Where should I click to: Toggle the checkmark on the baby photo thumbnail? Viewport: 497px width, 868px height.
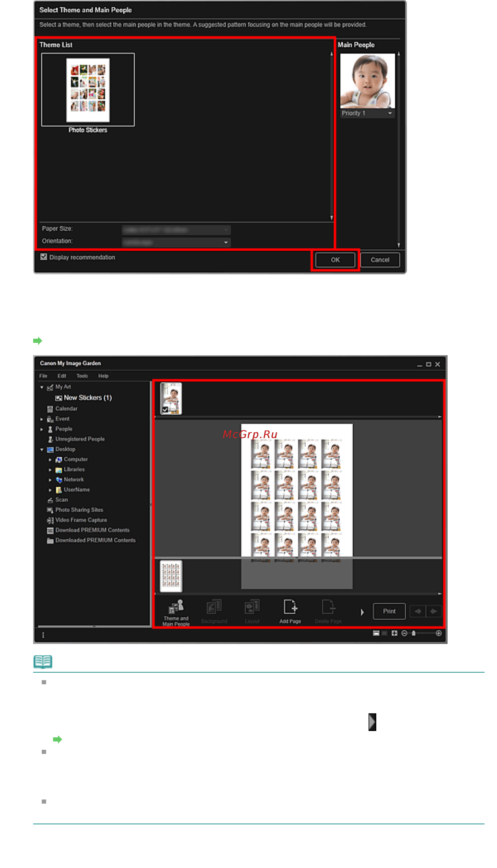pos(165,410)
